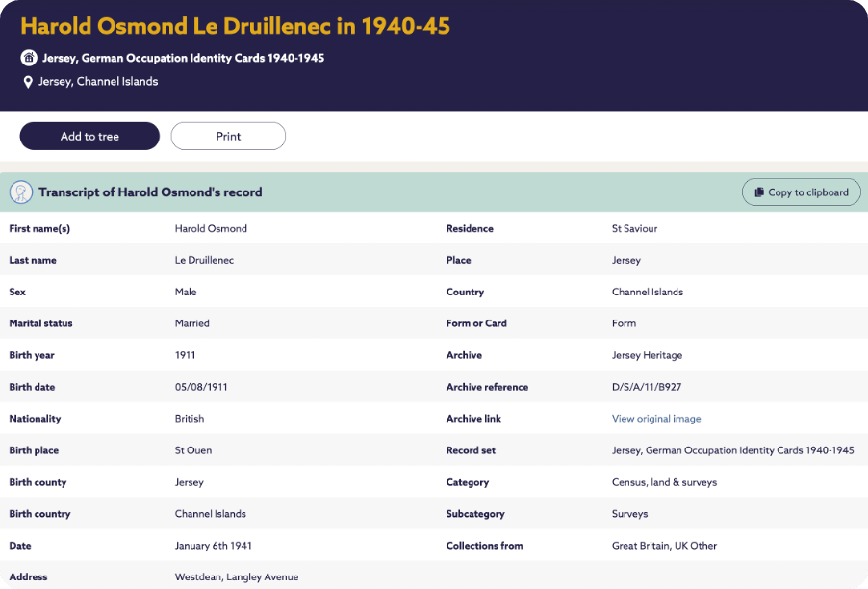The height and width of the screenshot is (589, 868).
Task: Click the 'Collections from' field label
Action: click(x=484, y=546)
